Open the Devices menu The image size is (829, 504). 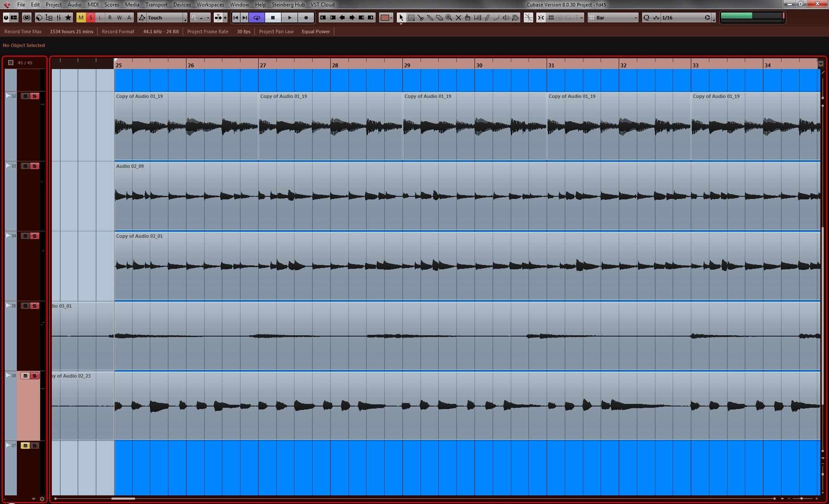182,4
